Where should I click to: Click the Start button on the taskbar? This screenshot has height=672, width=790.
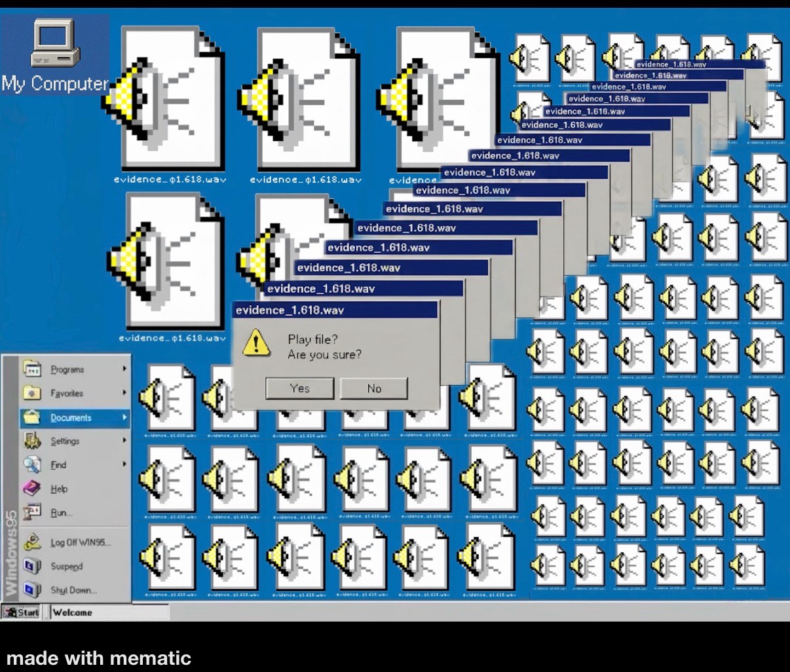[22, 612]
